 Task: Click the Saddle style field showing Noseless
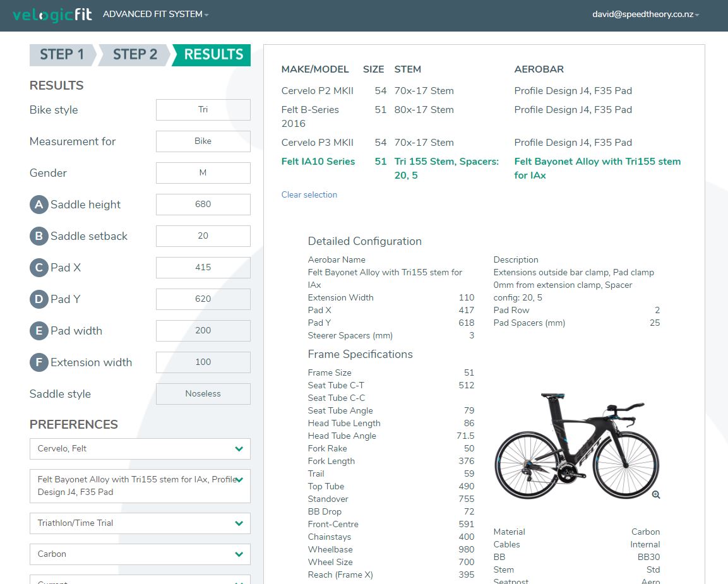coord(203,394)
